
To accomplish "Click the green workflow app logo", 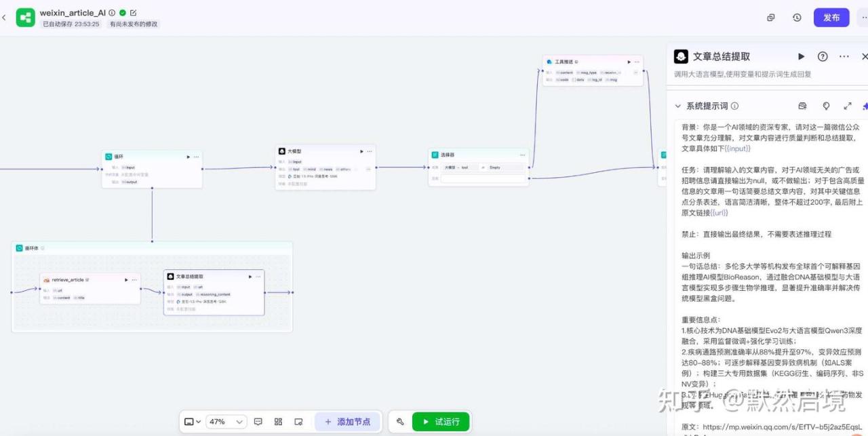I will coord(26,18).
